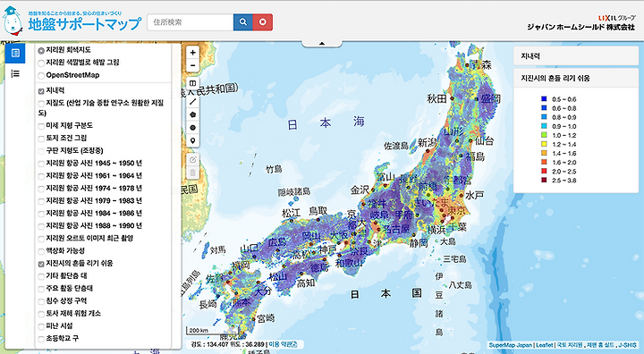
Task: Click the 佐渡島 island label on map
Action: pos(396,146)
